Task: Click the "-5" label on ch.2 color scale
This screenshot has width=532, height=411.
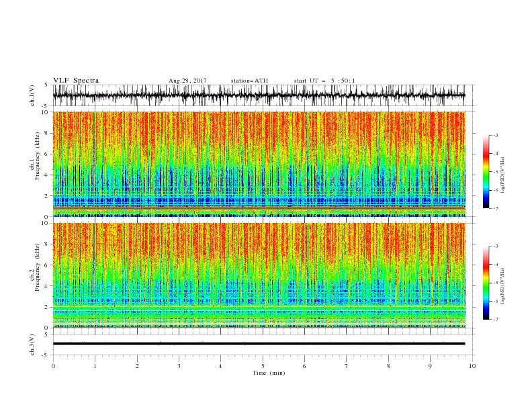Action: (x=496, y=283)
